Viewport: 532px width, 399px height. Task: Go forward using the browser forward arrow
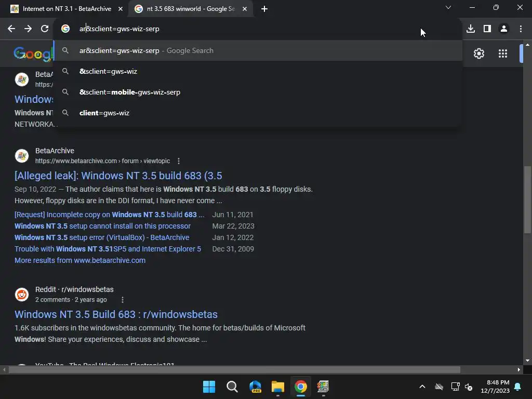[x=28, y=29]
